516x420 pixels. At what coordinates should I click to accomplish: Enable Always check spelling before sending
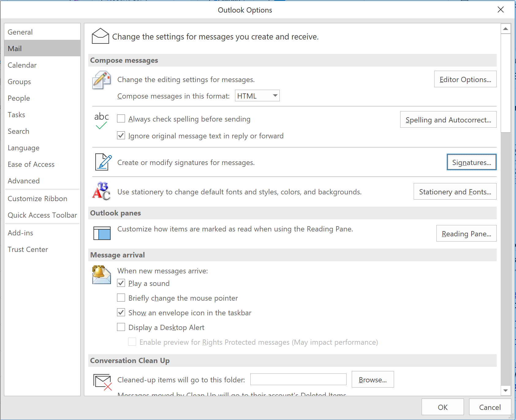(x=121, y=118)
